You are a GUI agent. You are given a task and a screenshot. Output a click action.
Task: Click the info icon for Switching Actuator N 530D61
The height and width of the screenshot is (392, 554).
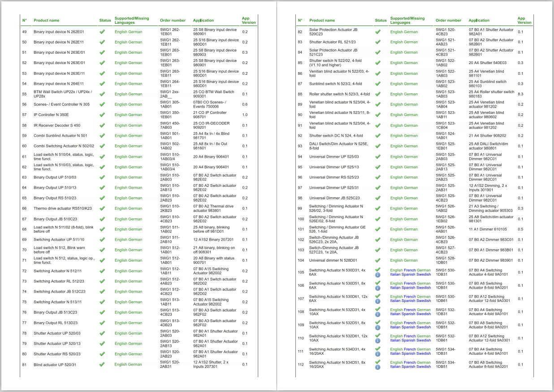[x=377, y=301]
